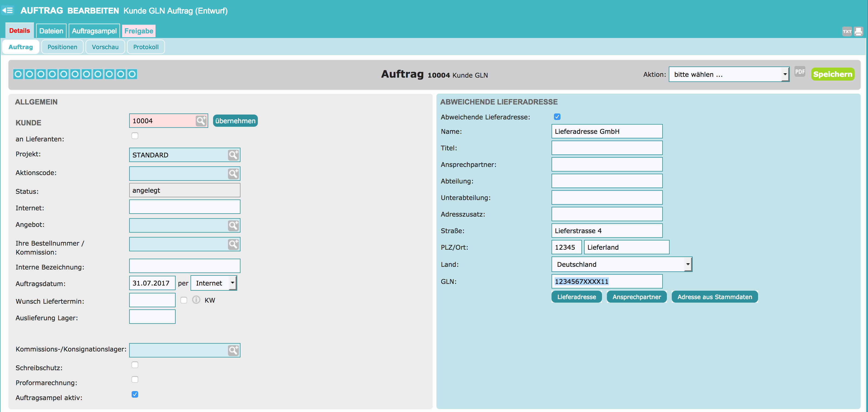Click the printer icon

[x=858, y=32]
